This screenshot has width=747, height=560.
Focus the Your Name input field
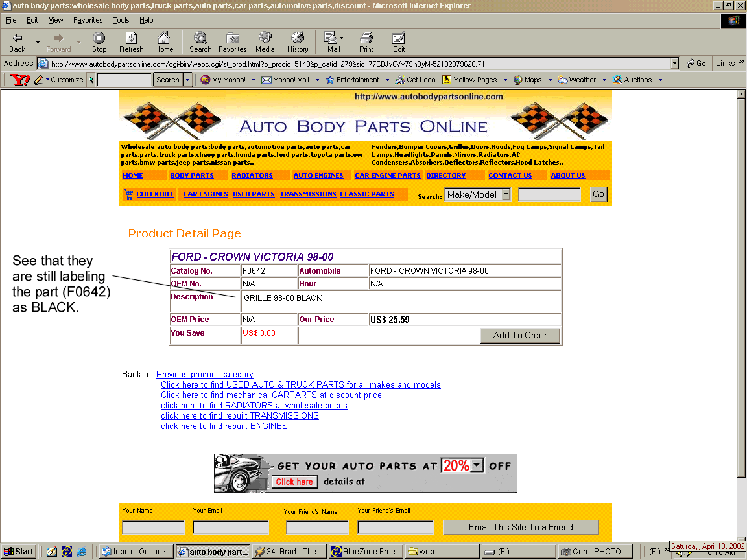pos(153,527)
